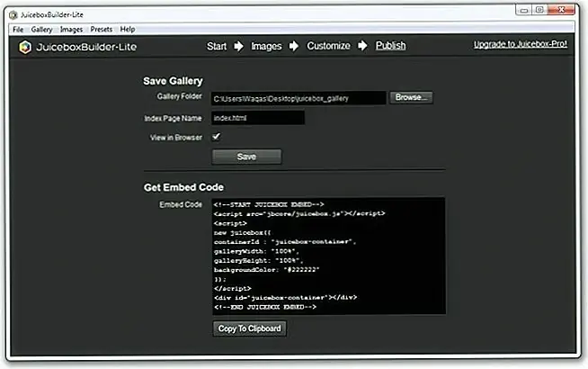Expand the Presets menu
The width and height of the screenshot is (588, 369).
tap(101, 30)
